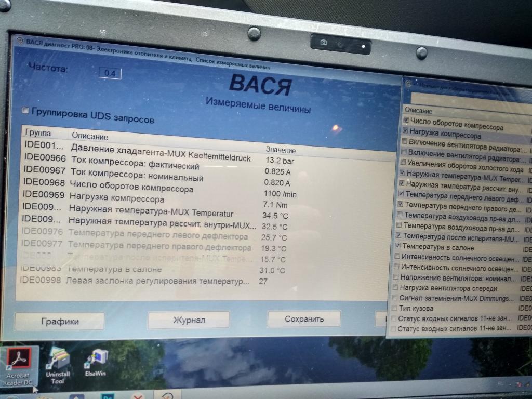The width and height of the screenshot is (532, 399).
Task: Click the IDE00998 group cell
Action: (x=41, y=280)
